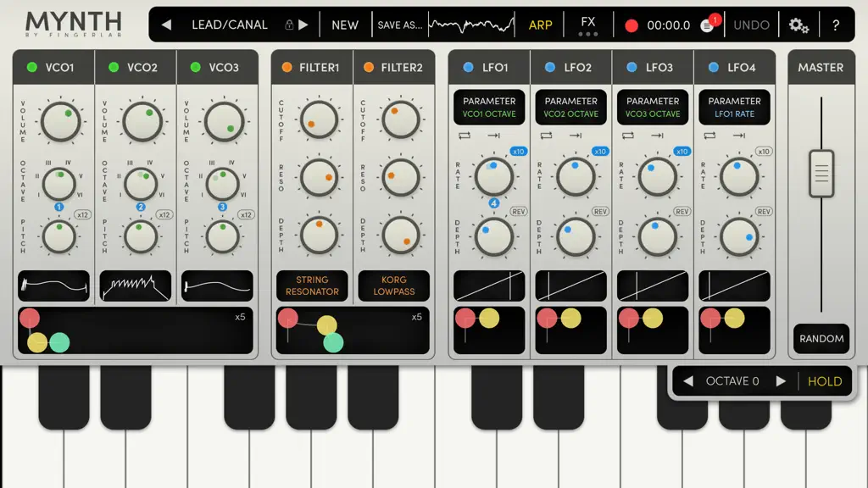Open settings via the gears icon
Viewport: 868px width, 488px height.
coord(798,25)
